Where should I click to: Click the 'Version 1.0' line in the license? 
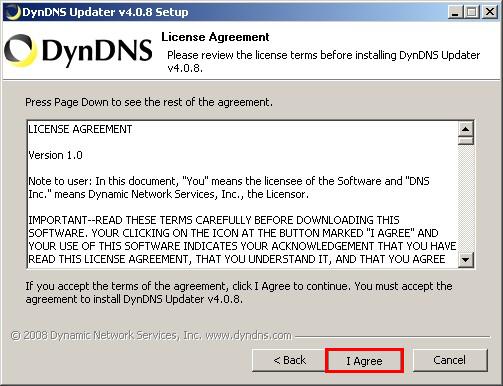(55, 155)
